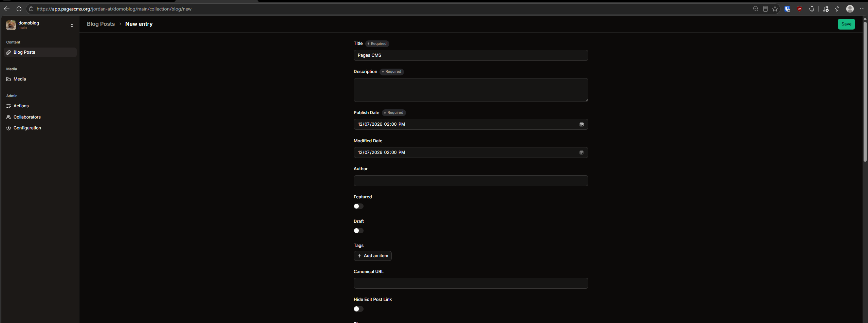Image resolution: width=868 pixels, height=323 pixels.
Task: Open the browser three-dot menu
Action: (x=862, y=9)
